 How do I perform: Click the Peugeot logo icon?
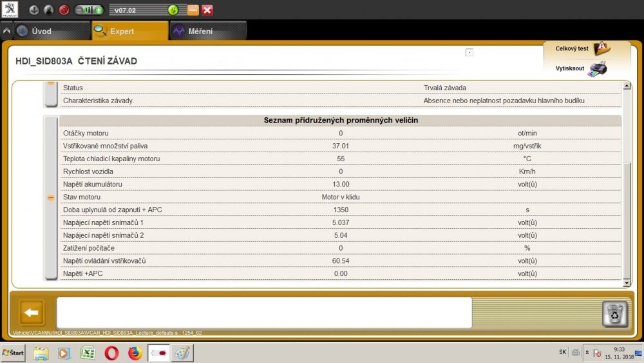point(10,10)
